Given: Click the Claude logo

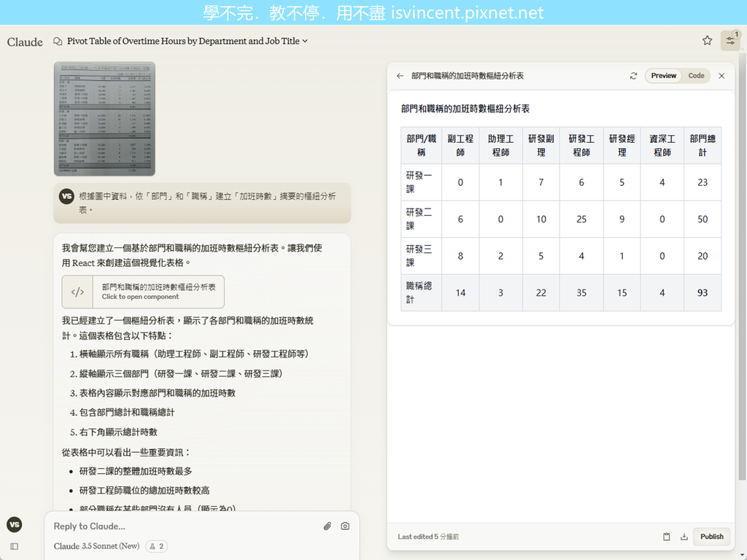Looking at the screenshot, I should (x=25, y=42).
